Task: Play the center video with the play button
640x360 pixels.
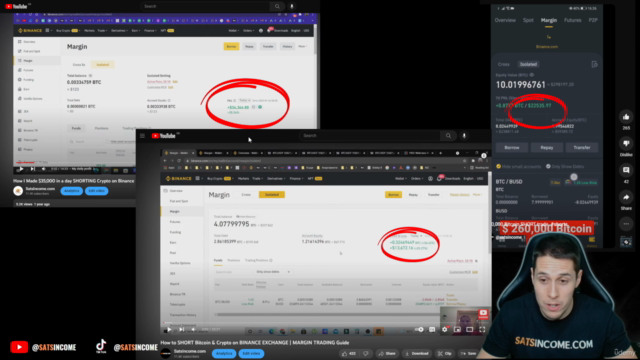Action: 169,330
